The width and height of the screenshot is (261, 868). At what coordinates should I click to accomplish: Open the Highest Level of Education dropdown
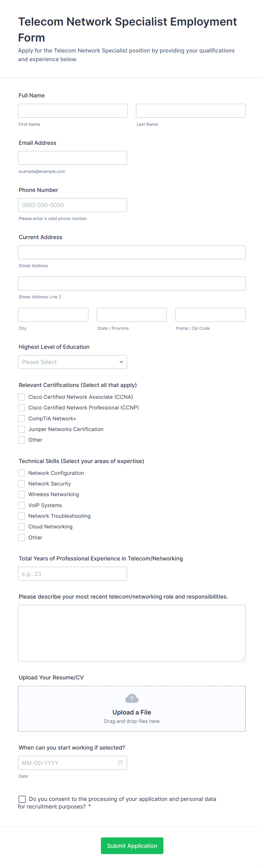click(x=72, y=362)
